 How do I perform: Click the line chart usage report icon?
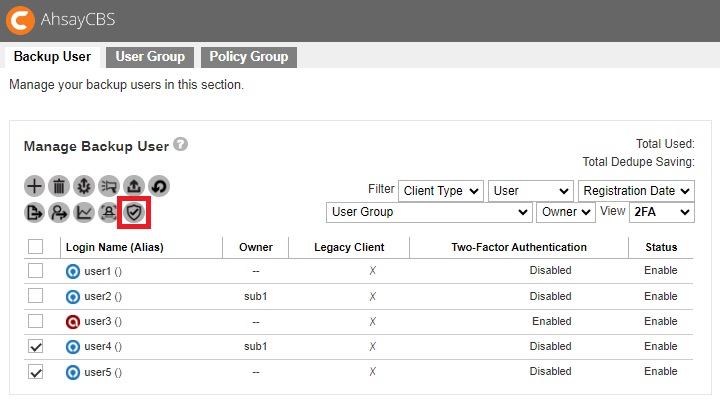[84, 212]
